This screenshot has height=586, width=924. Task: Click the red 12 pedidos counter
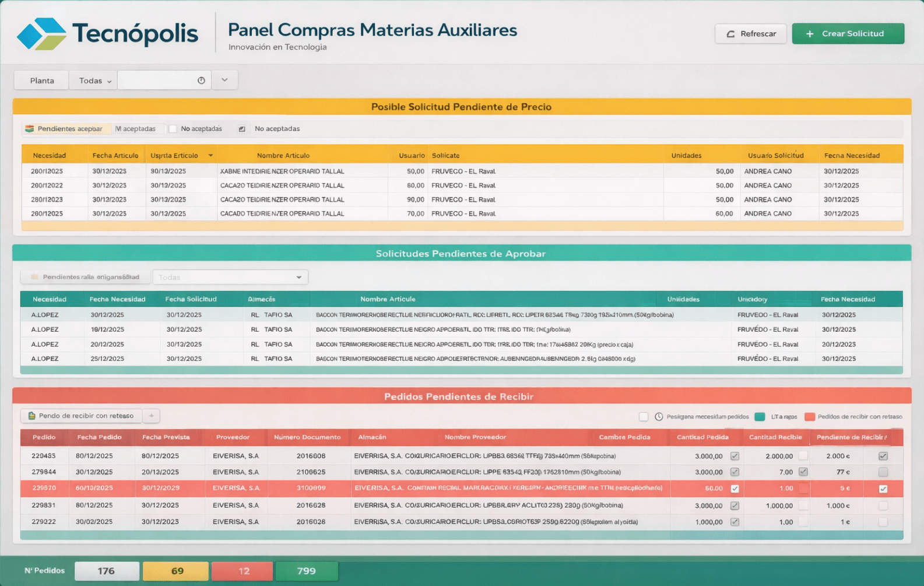click(243, 571)
